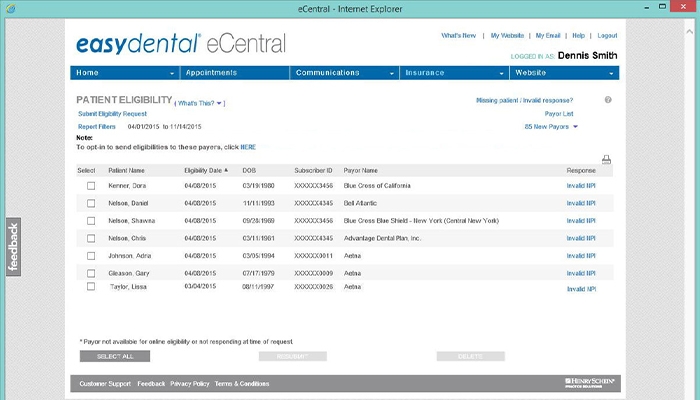This screenshot has width=700, height=400.
Task: Open the Report Filters link
Action: 96,127
